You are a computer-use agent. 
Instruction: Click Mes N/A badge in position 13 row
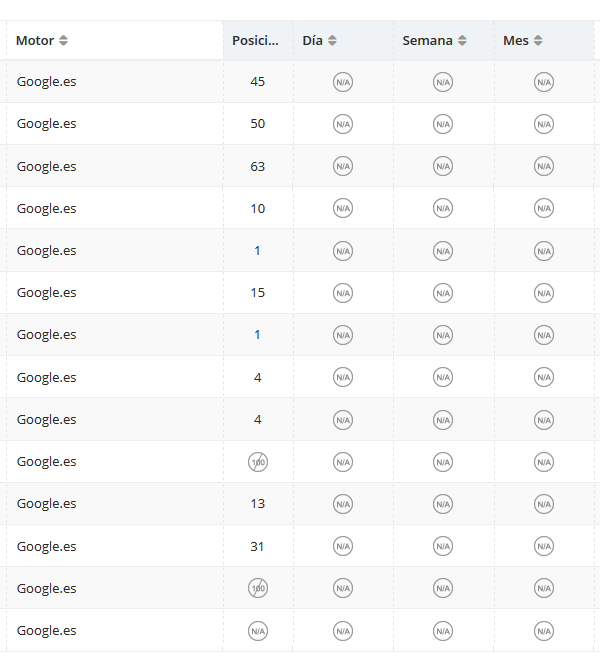(544, 504)
